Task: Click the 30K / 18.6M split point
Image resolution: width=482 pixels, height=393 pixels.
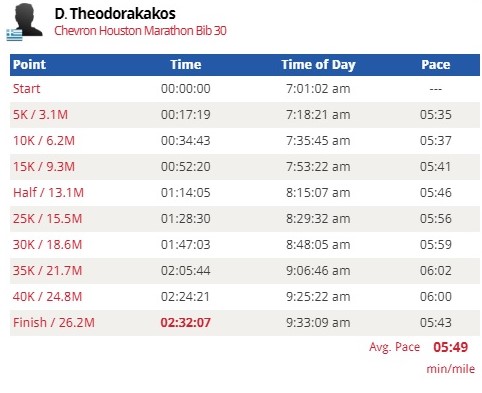Action: click(x=47, y=245)
